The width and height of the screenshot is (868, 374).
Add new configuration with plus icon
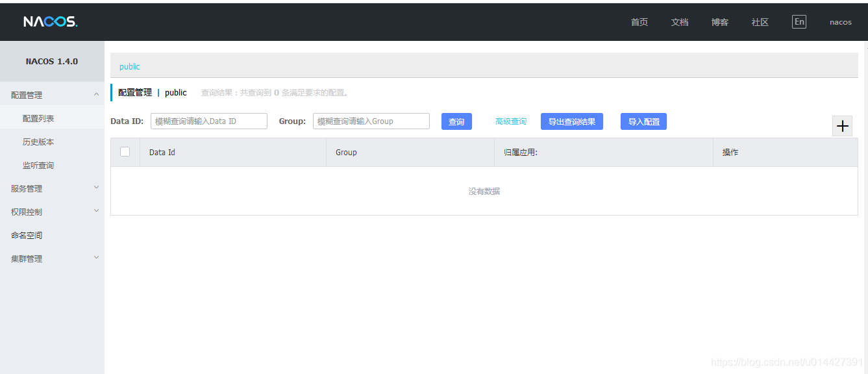843,126
